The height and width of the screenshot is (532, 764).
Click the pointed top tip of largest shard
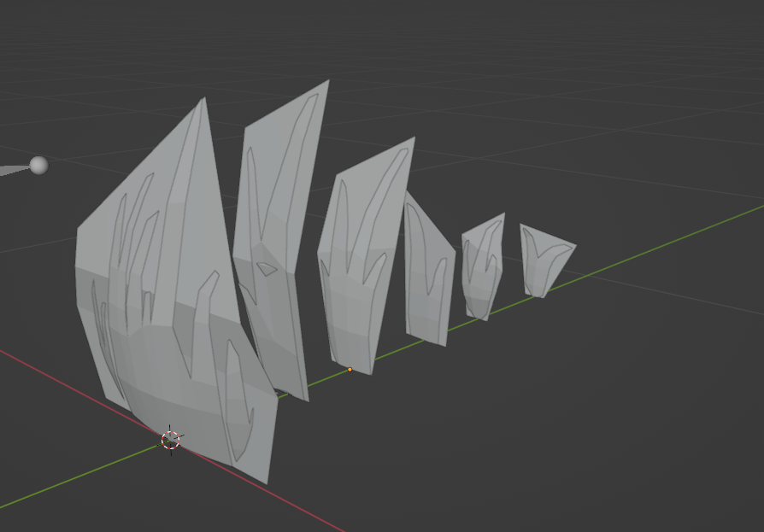point(203,100)
